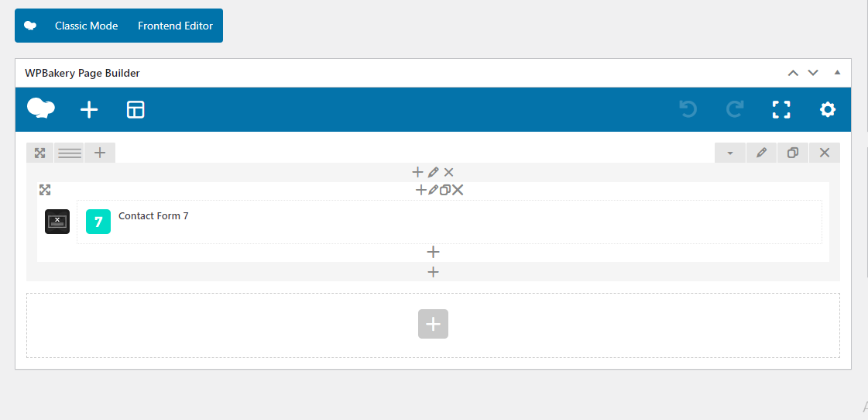The width and height of the screenshot is (868, 420).
Task: Move the panel down with the chevron
Action: tap(813, 73)
